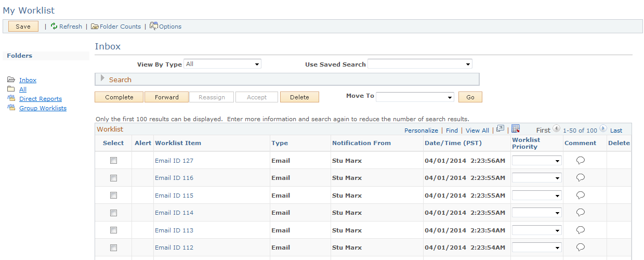Click the Refresh icon in toolbar
The width and height of the screenshot is (644, 260).
tap(54, 26)
